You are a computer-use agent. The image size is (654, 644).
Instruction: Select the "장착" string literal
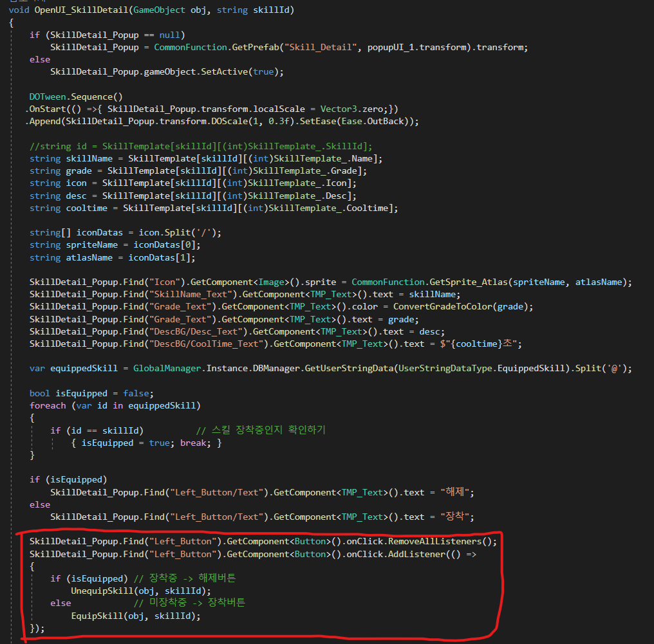[x=455, y=517]
